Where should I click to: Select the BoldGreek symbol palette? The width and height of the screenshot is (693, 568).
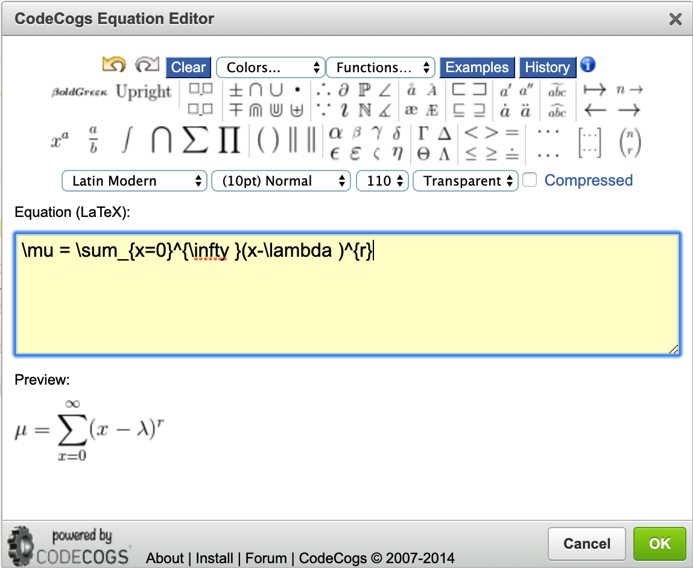click(79, 92)
